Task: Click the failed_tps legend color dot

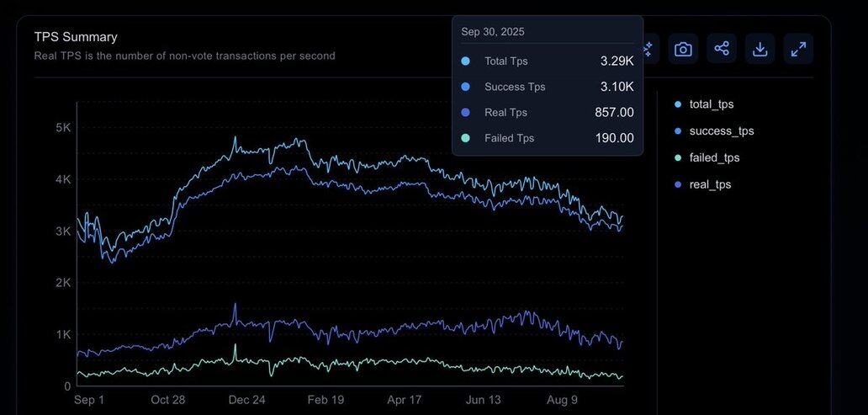Action: click(x=678, y=158)
